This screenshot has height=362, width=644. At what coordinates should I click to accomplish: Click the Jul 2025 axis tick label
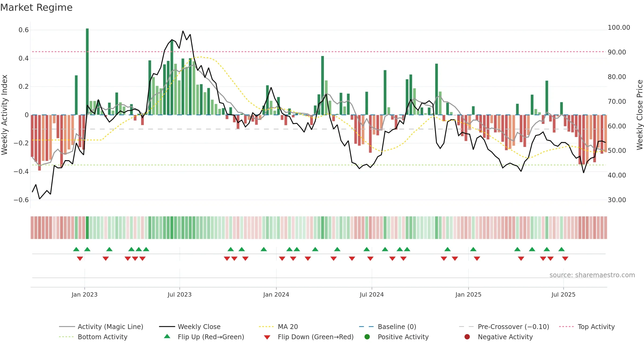coord(563,294)
